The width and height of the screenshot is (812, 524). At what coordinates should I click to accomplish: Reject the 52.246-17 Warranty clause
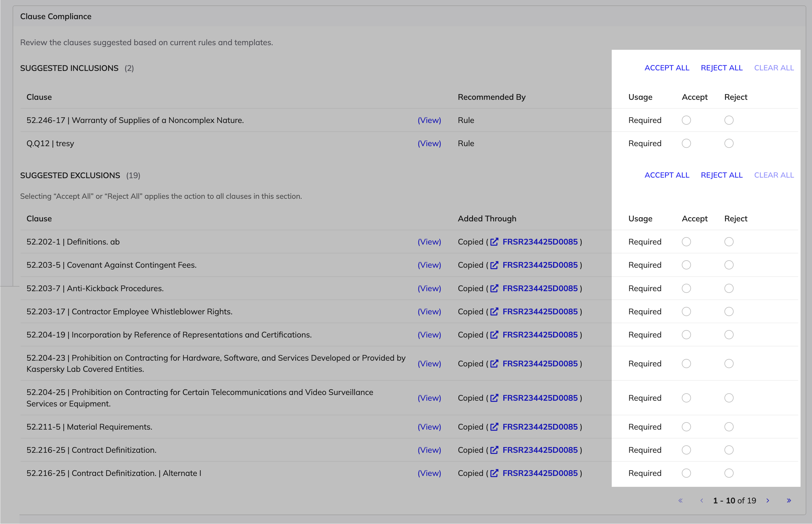(x=729, y=120)
